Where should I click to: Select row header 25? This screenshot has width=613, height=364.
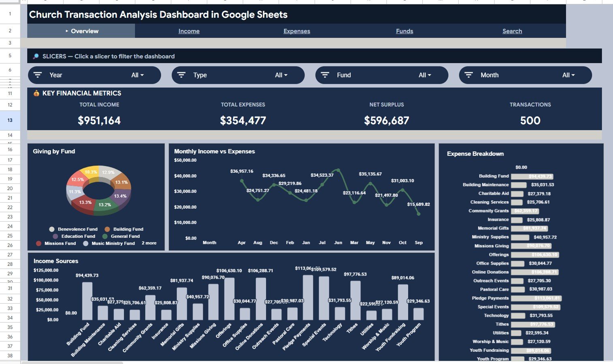pos(10,236)
